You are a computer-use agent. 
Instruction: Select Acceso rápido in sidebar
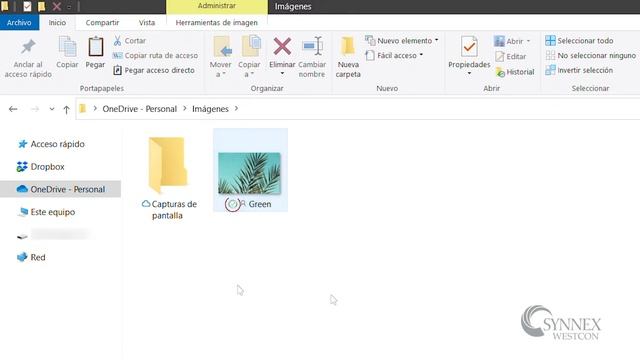[x=51, y=144]
